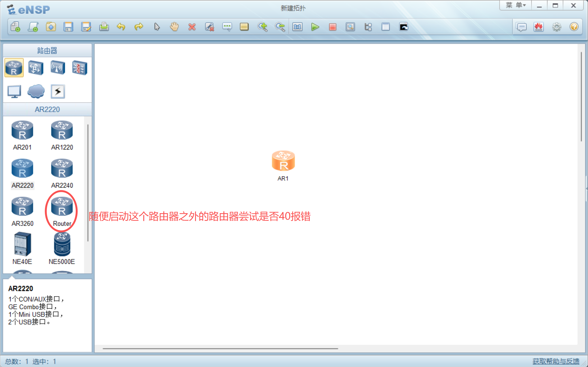Viewport: 588px width, 367px height.
Task: Select the pointer tool
Action: (x=157, y=27)
